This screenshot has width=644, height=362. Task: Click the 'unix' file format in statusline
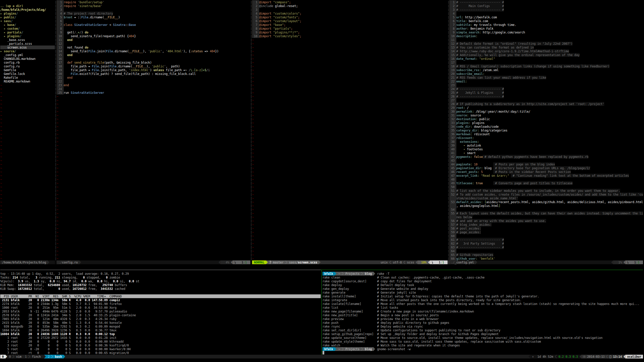pos(384,262)
